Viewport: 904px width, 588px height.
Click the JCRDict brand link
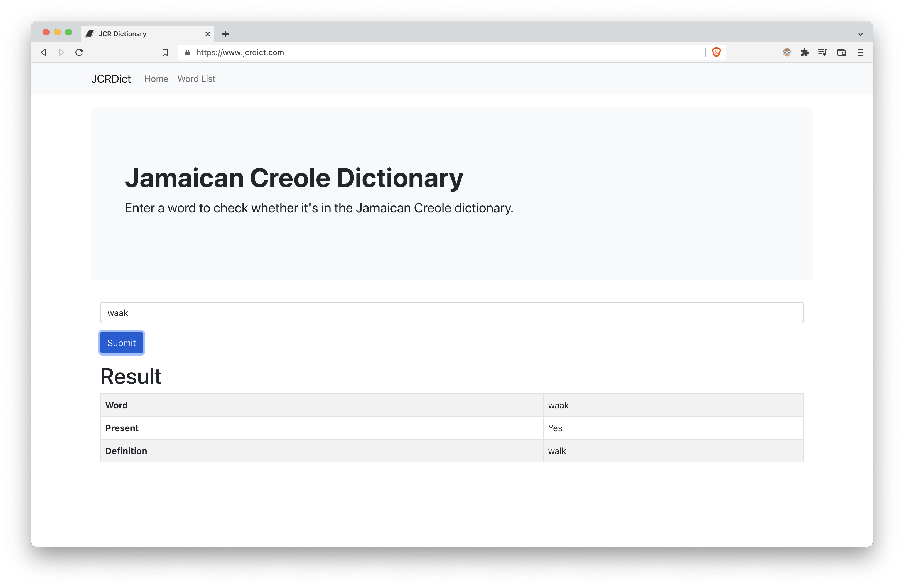coord(111,79)
